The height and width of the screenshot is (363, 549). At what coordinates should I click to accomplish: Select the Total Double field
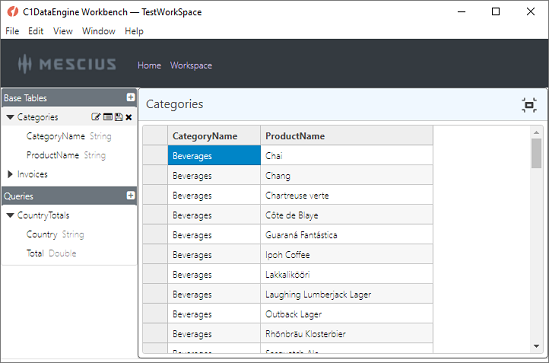[x=51, y=253]
